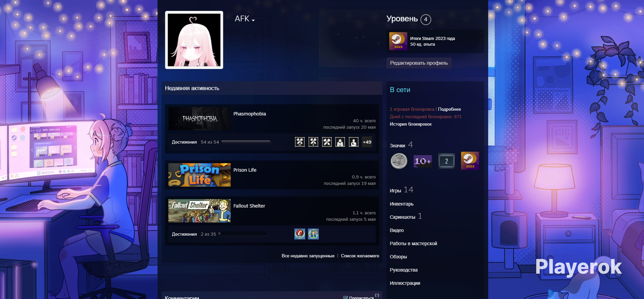Click the 0,9 ч. всего playtime text

pos(363,177)
